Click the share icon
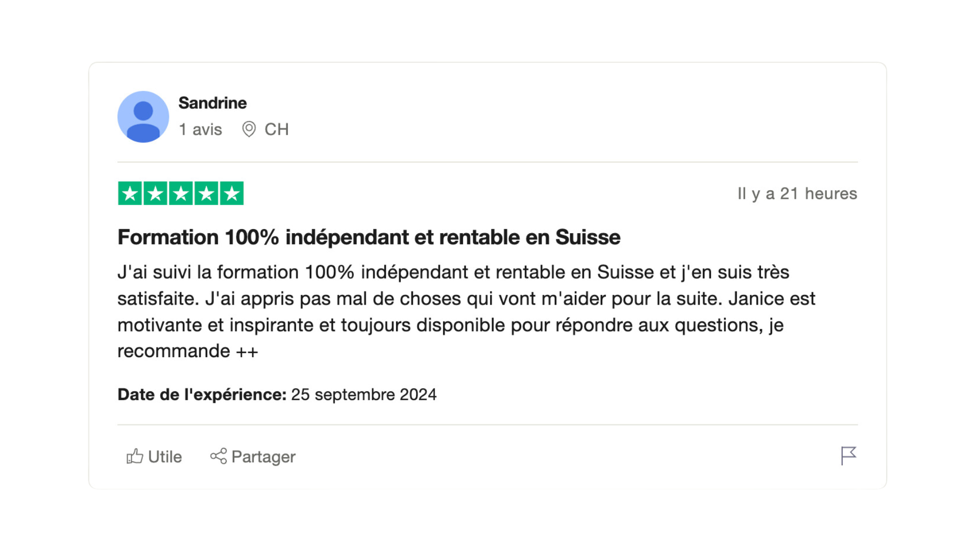Image resolution: width=980 pixels, height=551 pixels. click(218, 456)
